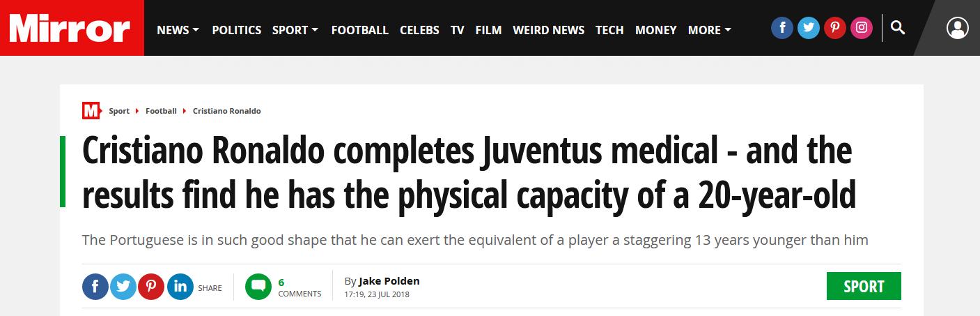The image size is (980, 316).
Task: Expand the More dropdown menu
Action: (x=709, y=30)
